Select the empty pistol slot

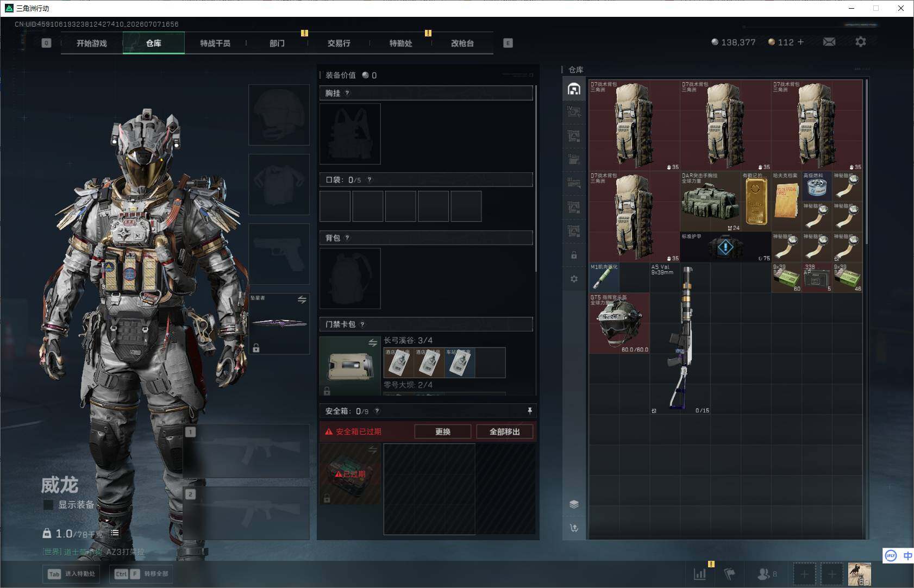pyautogui.click(x=279, y=254)
